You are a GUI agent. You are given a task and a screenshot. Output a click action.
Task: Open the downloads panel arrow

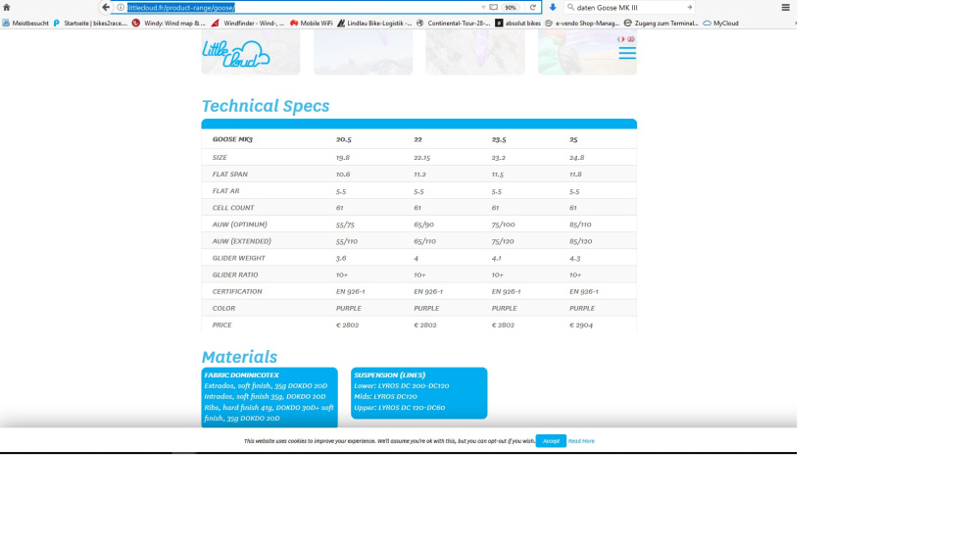tap(553, 8)
